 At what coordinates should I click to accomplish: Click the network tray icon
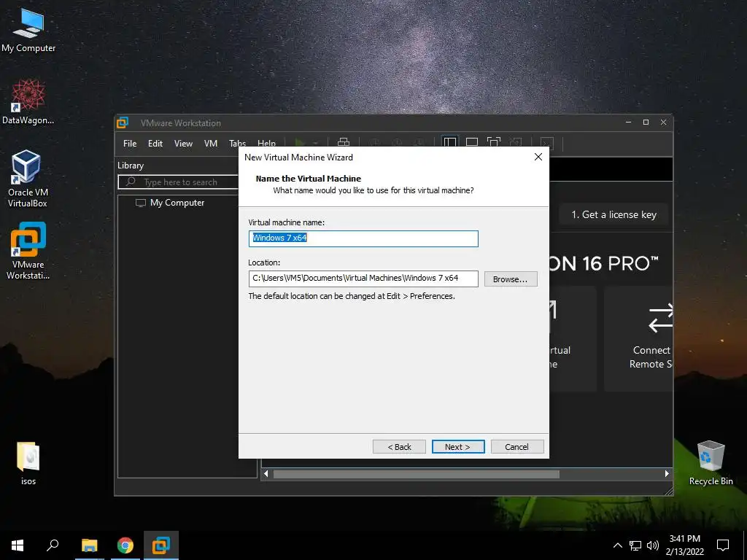click(x=635, y=545)
